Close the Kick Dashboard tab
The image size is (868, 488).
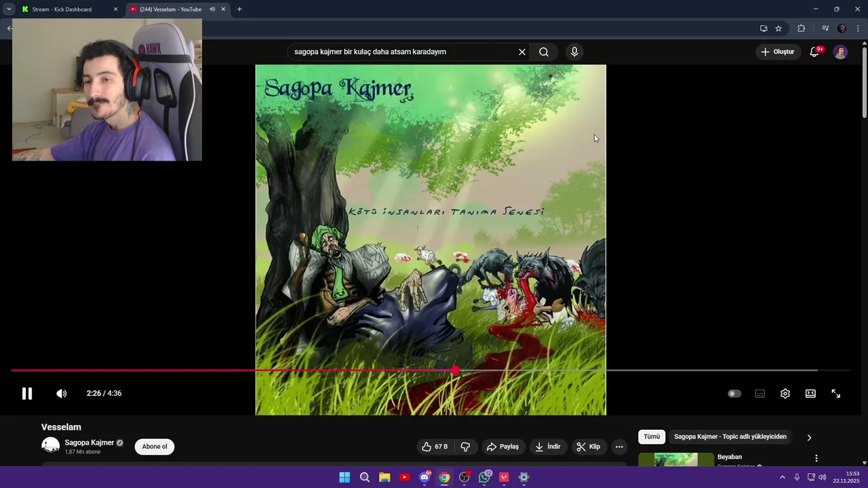pos(115,9)
